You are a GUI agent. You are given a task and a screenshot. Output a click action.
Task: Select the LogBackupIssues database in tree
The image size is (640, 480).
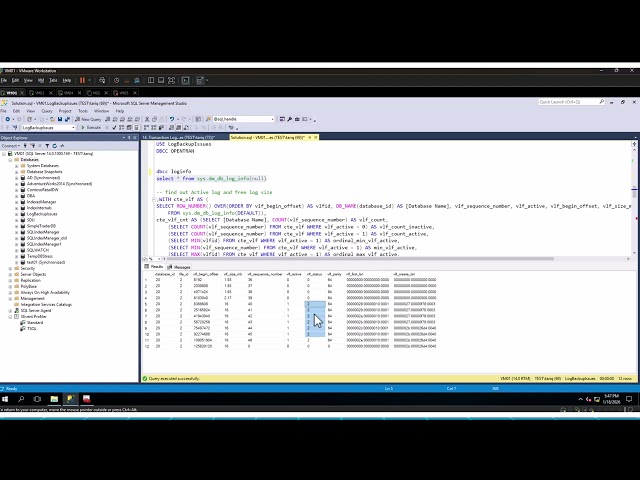point(42,214)
